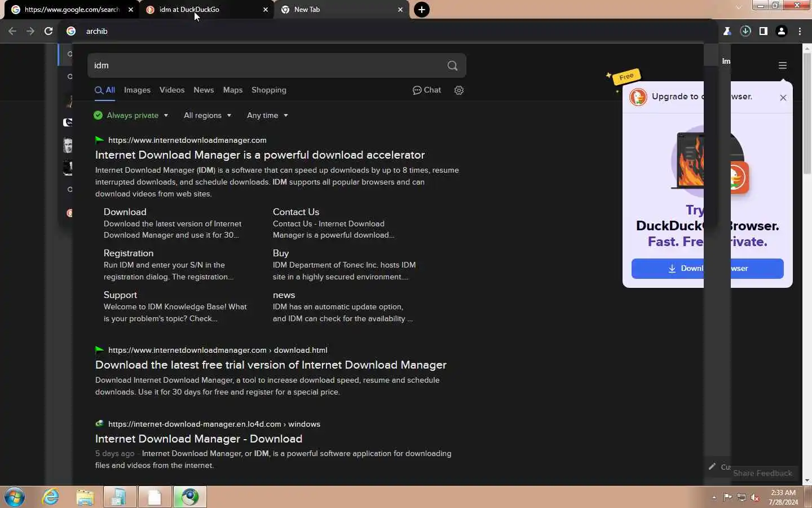812x508 pixels.
Task: Show hidden tray icons
Action: pyautogui.click(x=714, y=497)
